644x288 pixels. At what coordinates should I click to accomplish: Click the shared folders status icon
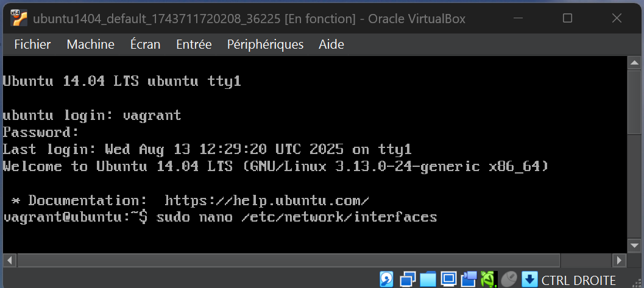pyautogui.click(x=428, y=279)
